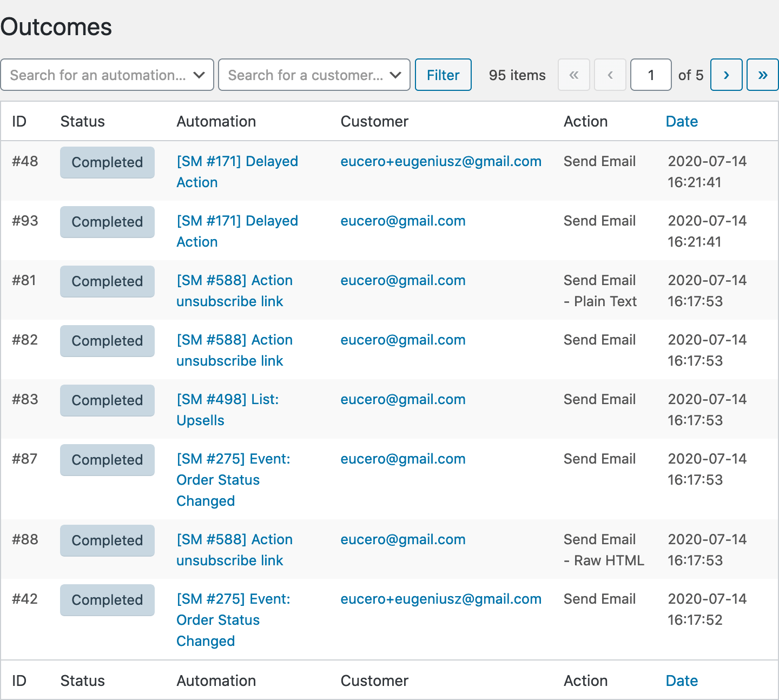Click Completed status badge for #82
The image size is (779, 700).
point(107,341)
